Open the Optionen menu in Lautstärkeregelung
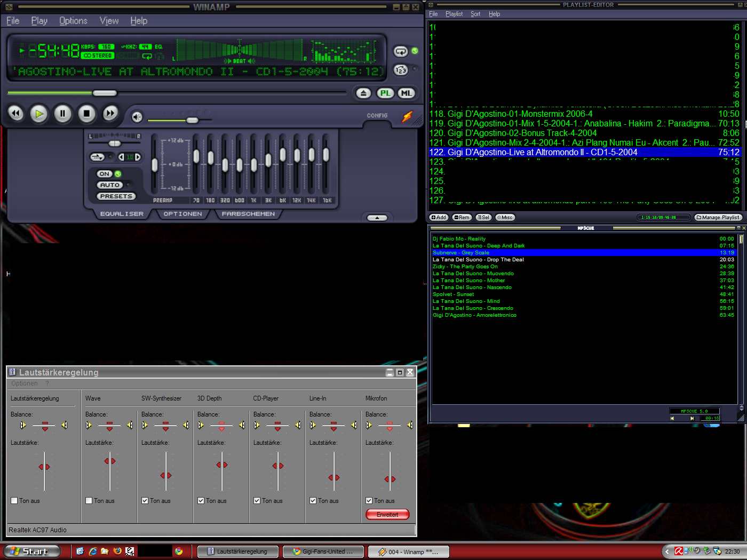 25,383
